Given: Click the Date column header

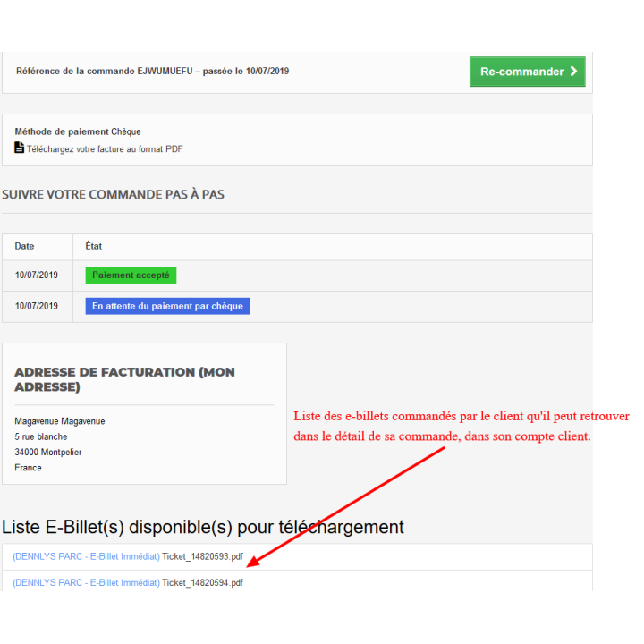Looking at the screenshot, I should click(x=25, y=247).
